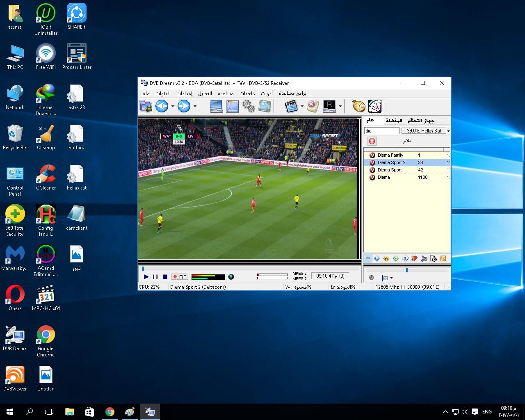Viewport: 525px width, 420px height.
Task: Open the recording clapperboard icon
Action: (x=291, y=106)
